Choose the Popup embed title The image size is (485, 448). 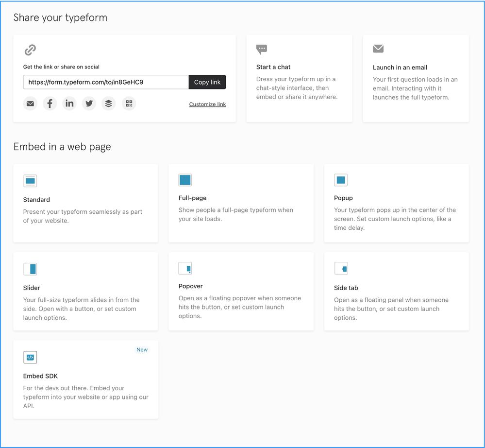click(x=343, y=198)
